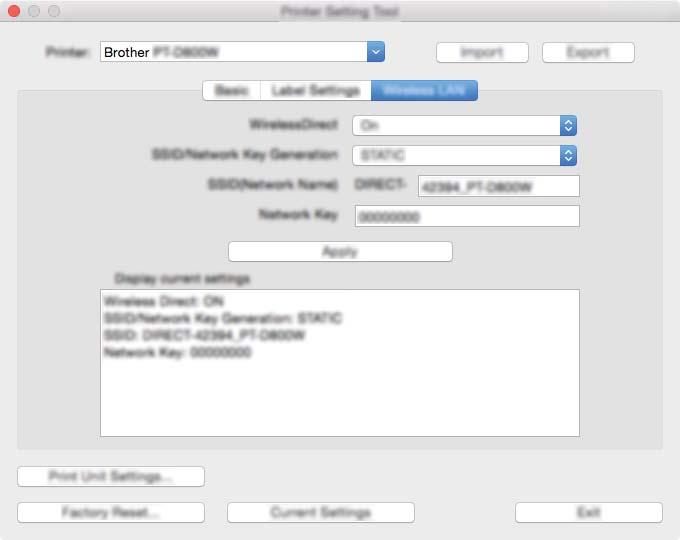The width and height of the screenshot is (680, 540).
Task: Open Print Unit Settings
Action: click(x=111, y=476)
